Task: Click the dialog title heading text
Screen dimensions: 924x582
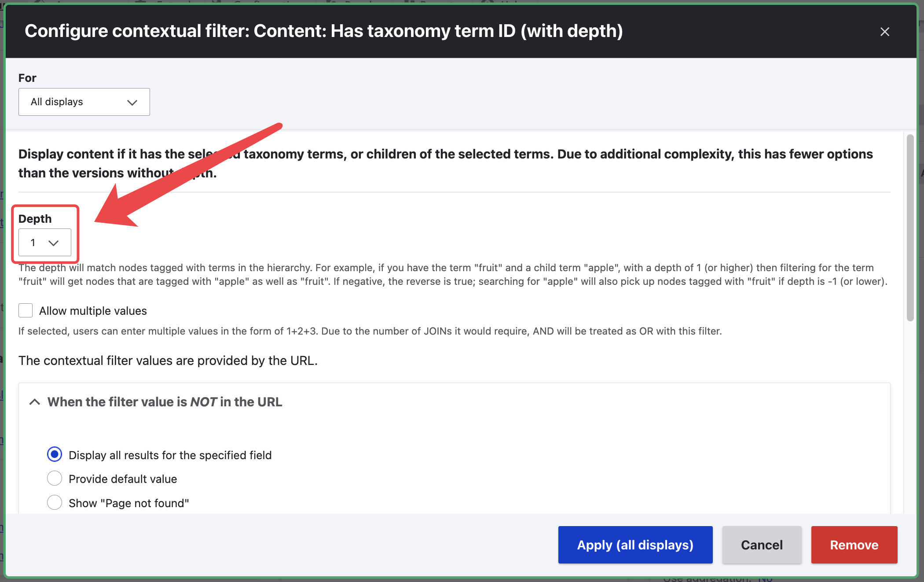Action: tap(323, 31)
